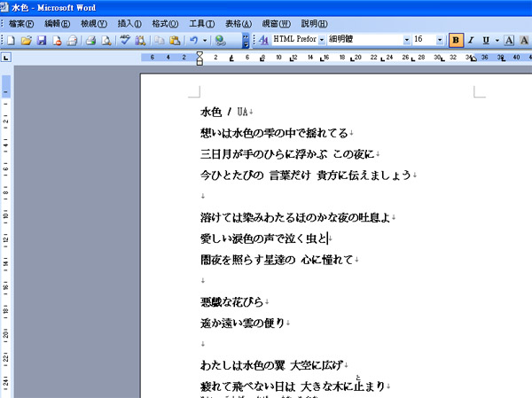532x398 pixels.
Task: Click the permission restricted document icon
Action: [x=57, y=41]
